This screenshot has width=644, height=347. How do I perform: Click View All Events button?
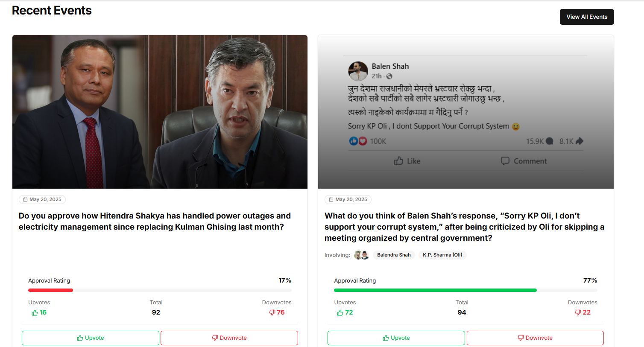[x=586, y=17]
